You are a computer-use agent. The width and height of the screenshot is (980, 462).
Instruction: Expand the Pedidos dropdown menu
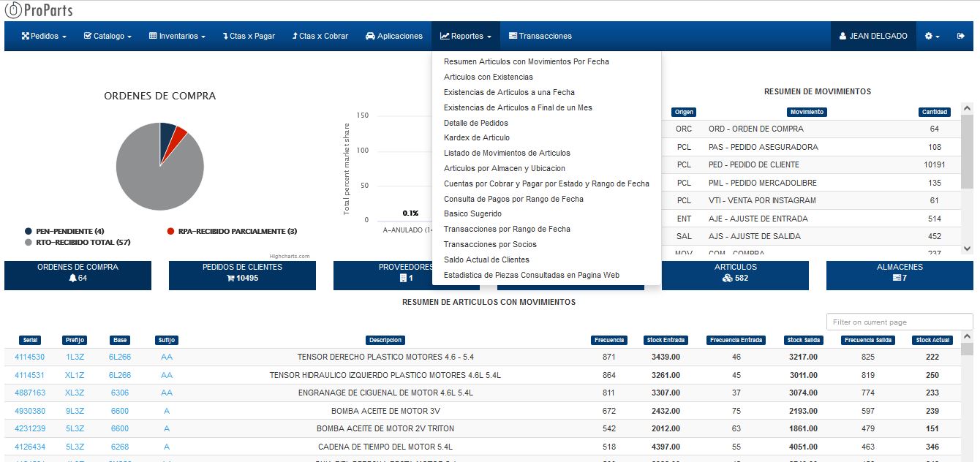point(44,36)
